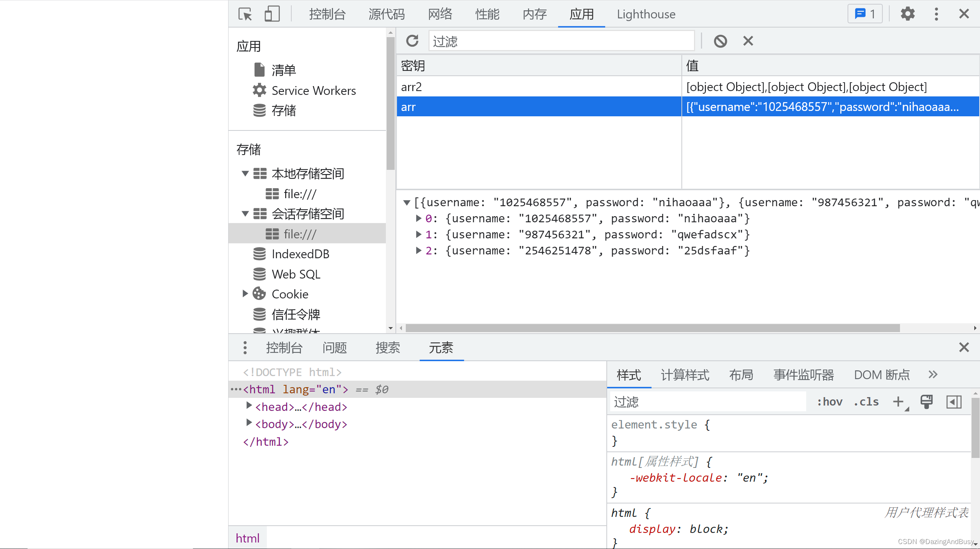
Task: Switch to the 网络 tab
Action: click(440, 14)
